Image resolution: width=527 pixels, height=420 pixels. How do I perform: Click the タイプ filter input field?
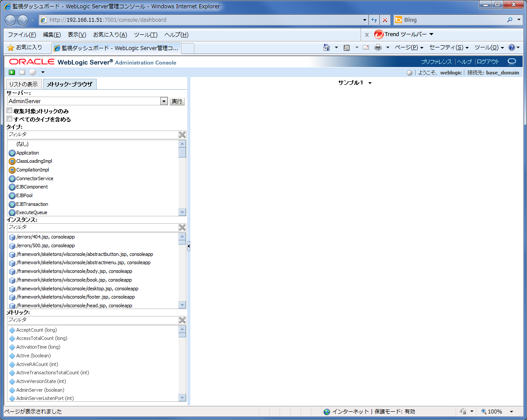pyautogui.click(x=92, y=135)
